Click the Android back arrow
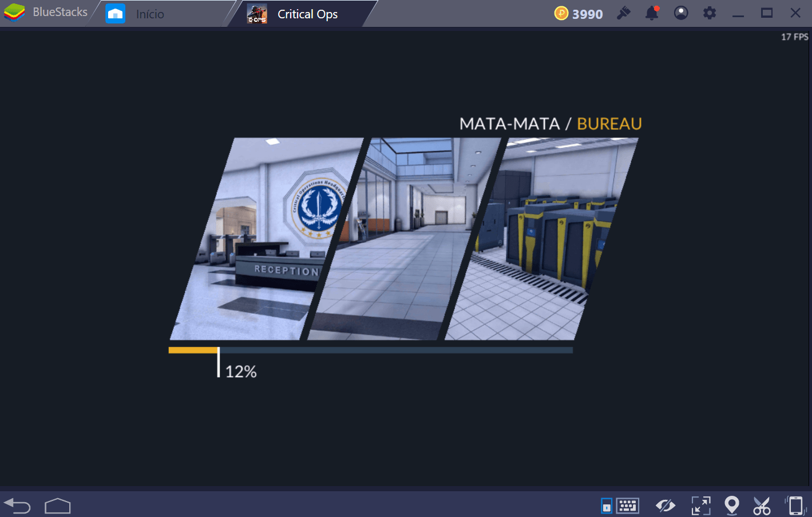Image resolution: width=812 pixels, height=517 pixels. [17, 506]
